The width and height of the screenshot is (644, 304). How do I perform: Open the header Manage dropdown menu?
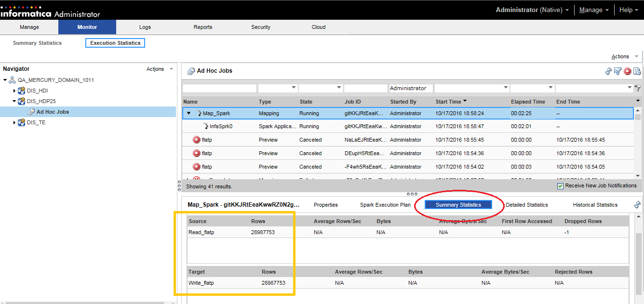[594, 10]
